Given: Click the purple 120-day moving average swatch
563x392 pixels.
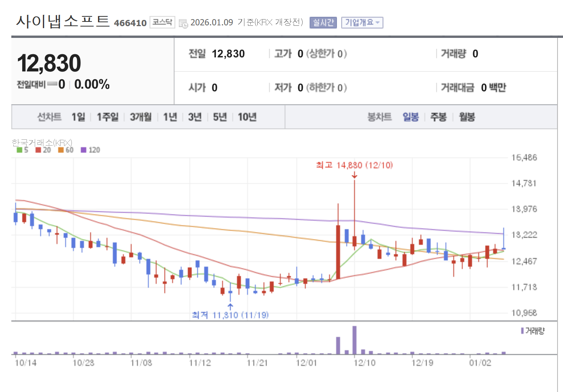Looking at the screenshot, I should point(84,150).
